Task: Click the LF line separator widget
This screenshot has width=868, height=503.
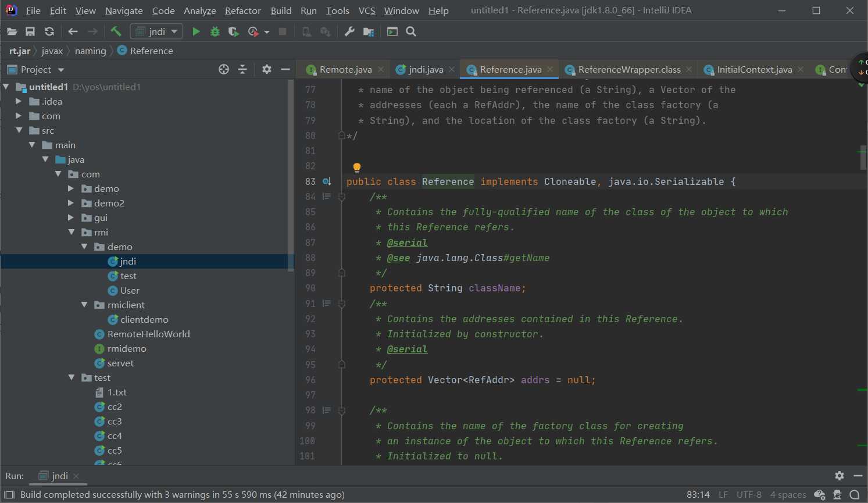Action: [x=723, y=495]
